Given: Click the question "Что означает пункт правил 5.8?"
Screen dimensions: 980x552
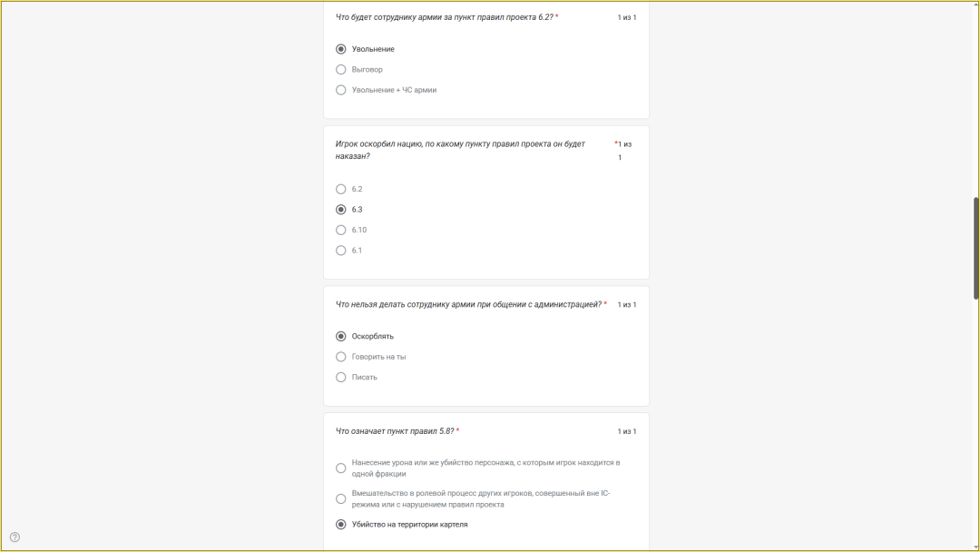Looking at the screenshot, I should pos(395,431).
